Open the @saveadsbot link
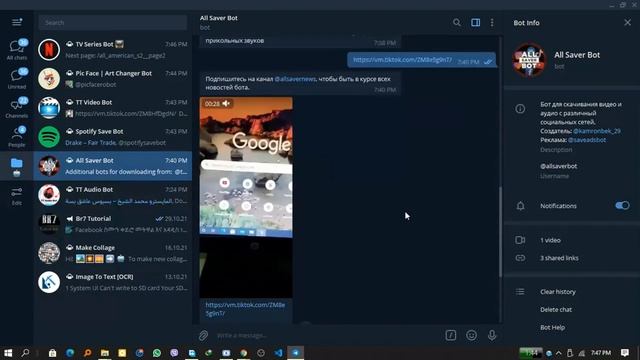Image resolution: width=640 pixels, height=360 pixels. tap(587, 140)
